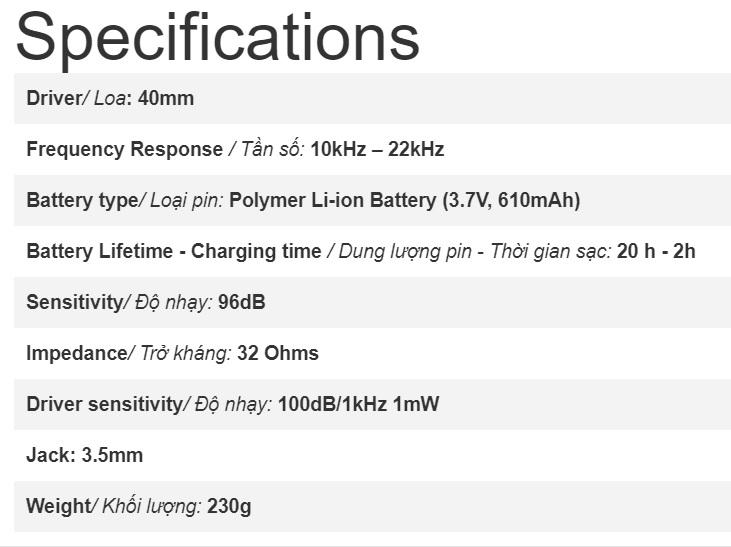Select the Driver 40mm row

click(x=372, y=98)
